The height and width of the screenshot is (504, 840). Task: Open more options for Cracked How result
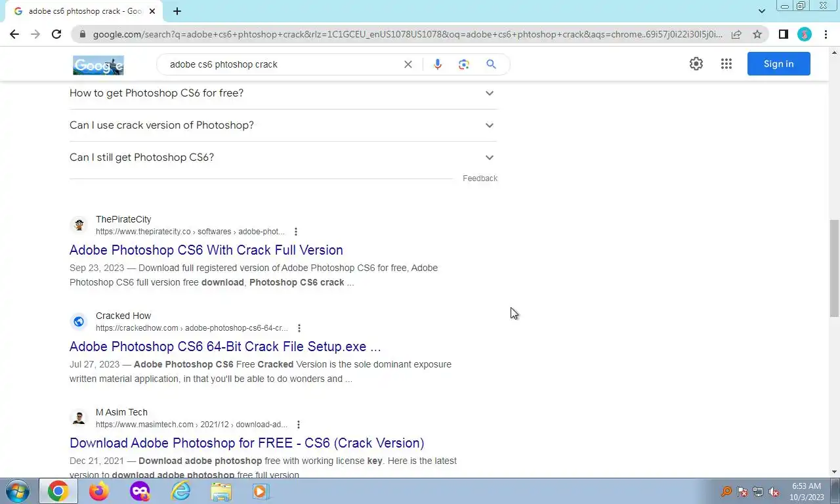pyautogui.click(x=299, y=328)
